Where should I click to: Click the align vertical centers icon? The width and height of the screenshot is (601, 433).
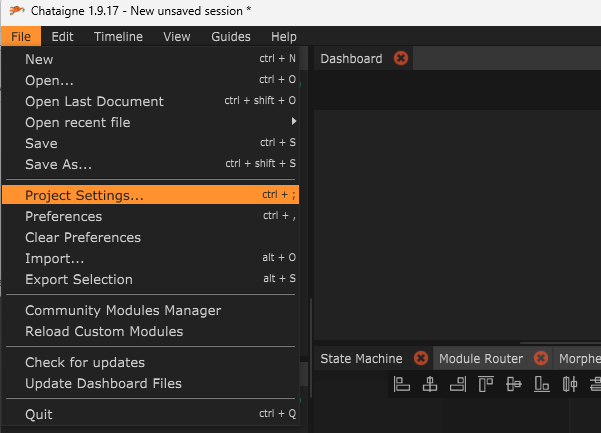click(514, 384)
